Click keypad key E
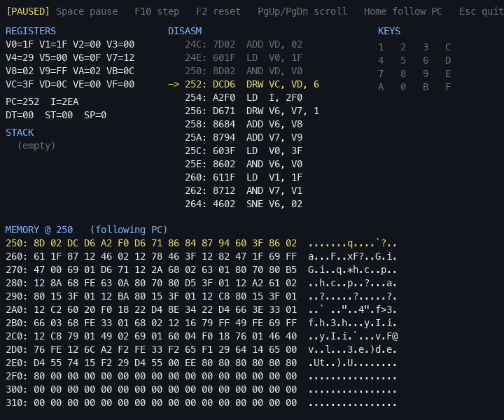 (x=448, y=74)
